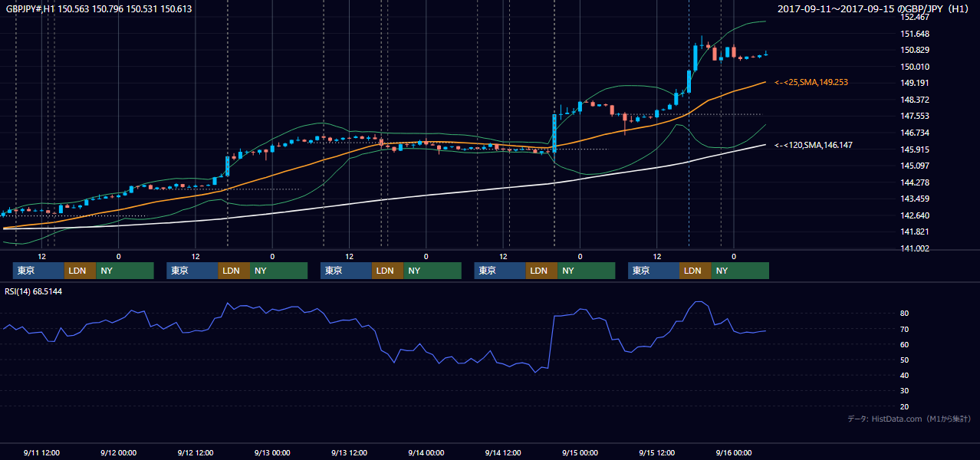
Task: Click price axis value 151.648
Action: (x=915, y=34)
